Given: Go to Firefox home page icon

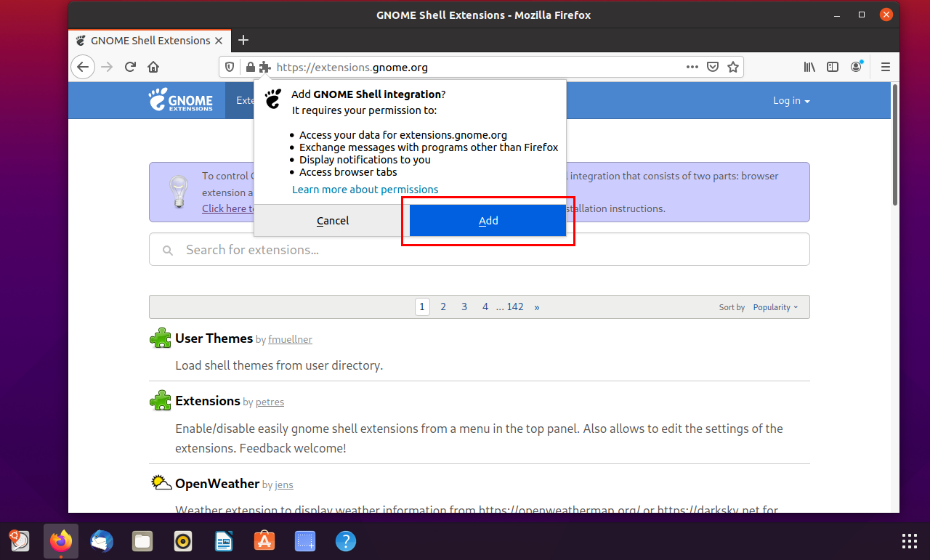Looking at the screenshot, I should (153, 67).
